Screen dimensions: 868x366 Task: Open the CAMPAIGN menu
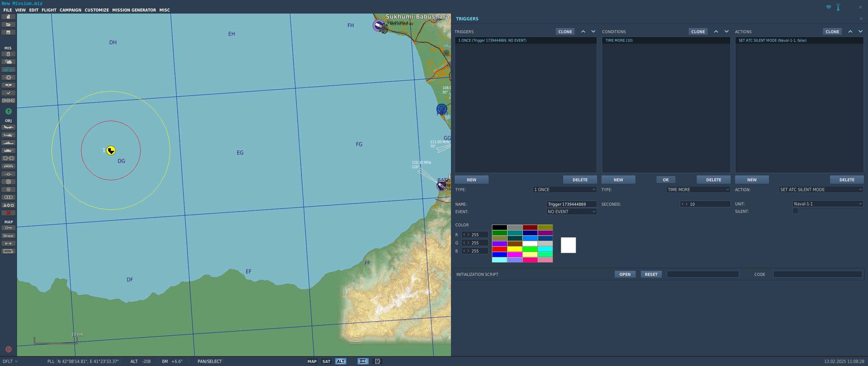[x=70, y=10]
